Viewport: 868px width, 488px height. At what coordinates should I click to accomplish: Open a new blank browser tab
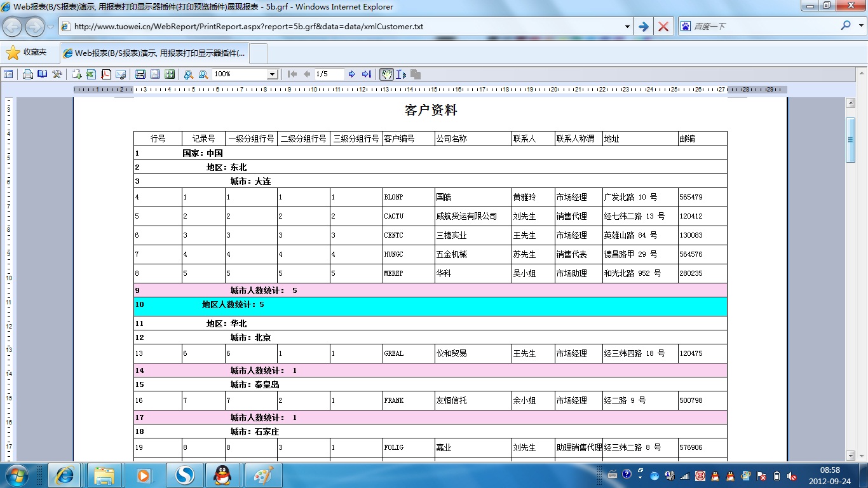pos(259,53)
